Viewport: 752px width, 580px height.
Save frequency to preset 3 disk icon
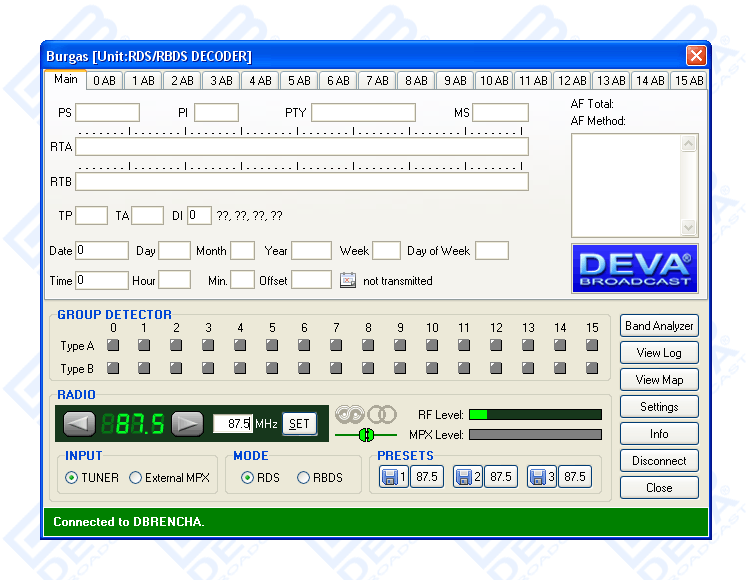[537, 477]
